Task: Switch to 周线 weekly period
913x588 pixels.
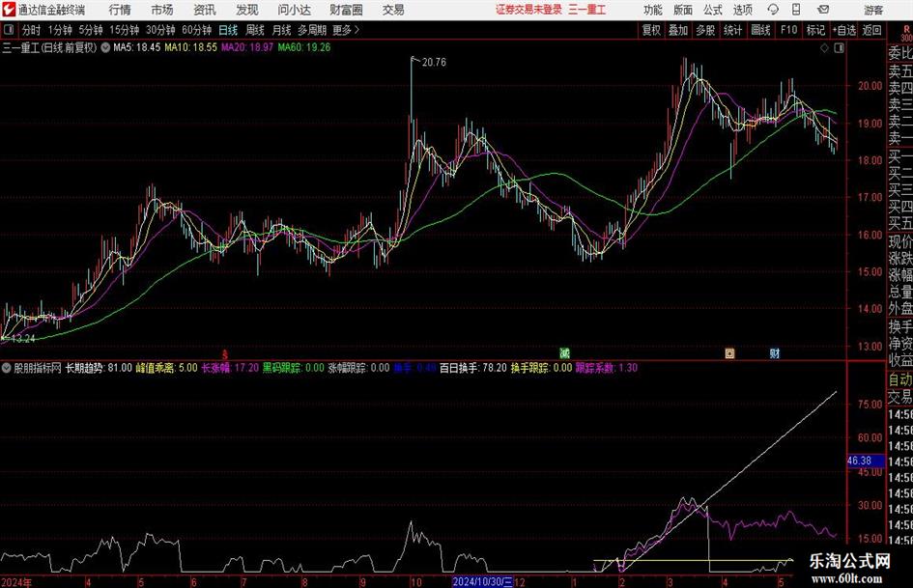Action: tap(254, 30)
